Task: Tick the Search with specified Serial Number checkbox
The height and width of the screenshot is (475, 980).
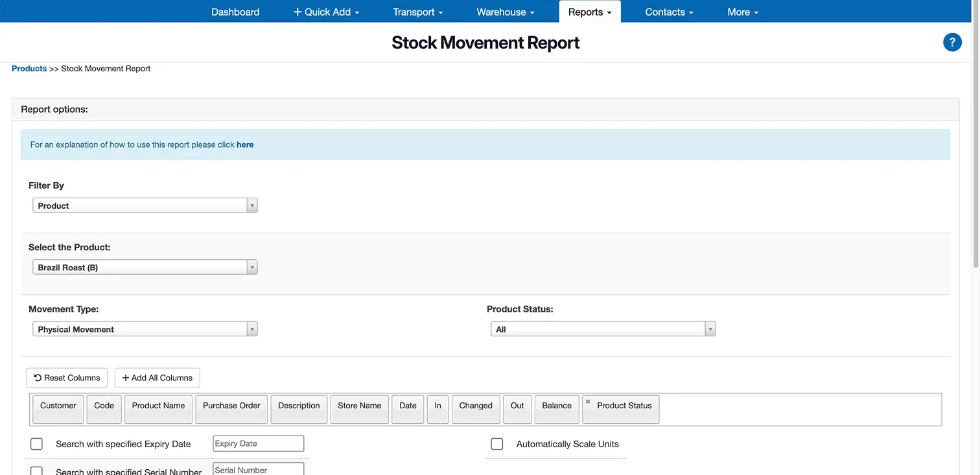Action: (x=37, y=471)
